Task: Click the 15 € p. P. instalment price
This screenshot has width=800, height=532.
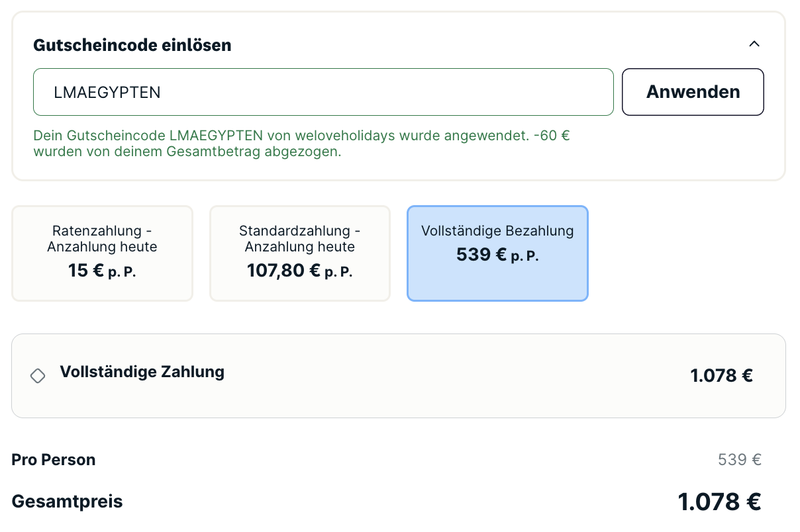Action: click(102, 271)
